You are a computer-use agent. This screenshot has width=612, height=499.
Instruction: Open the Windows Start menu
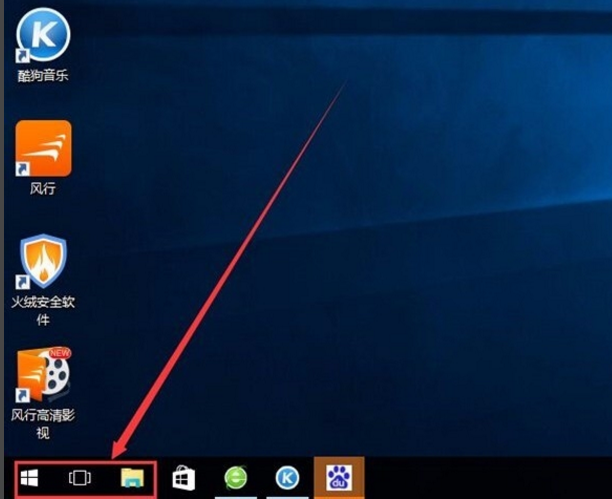28,478
